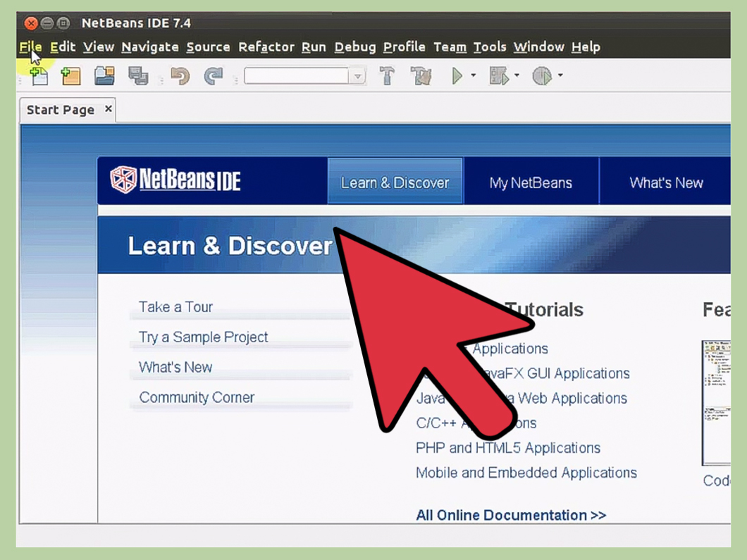The image size is (747, 560).
Task: Open JavaFX GUI Applications tutorial link
Action: click(x=557, y=373)
